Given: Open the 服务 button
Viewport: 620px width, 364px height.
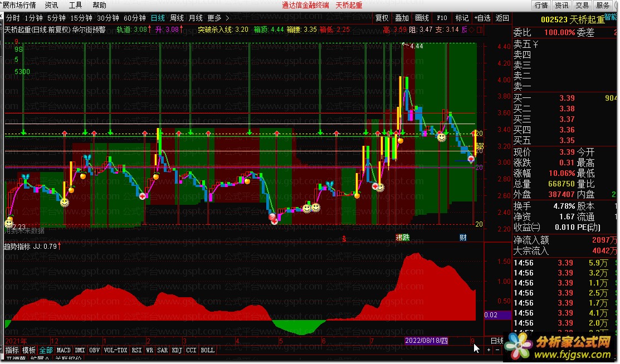Looking at the screenshot, I should tap(603, 5).
